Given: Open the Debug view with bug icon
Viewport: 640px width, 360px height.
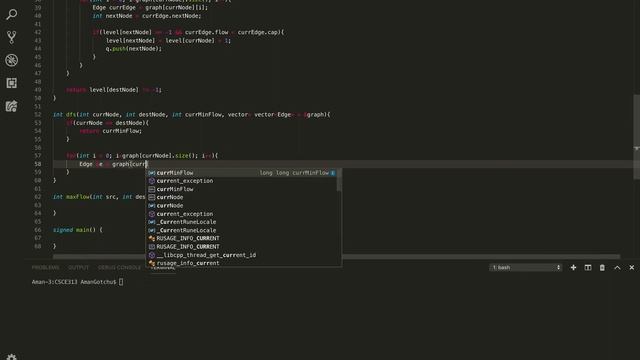Looking at the screenshot, I should [x=11, y=60].
